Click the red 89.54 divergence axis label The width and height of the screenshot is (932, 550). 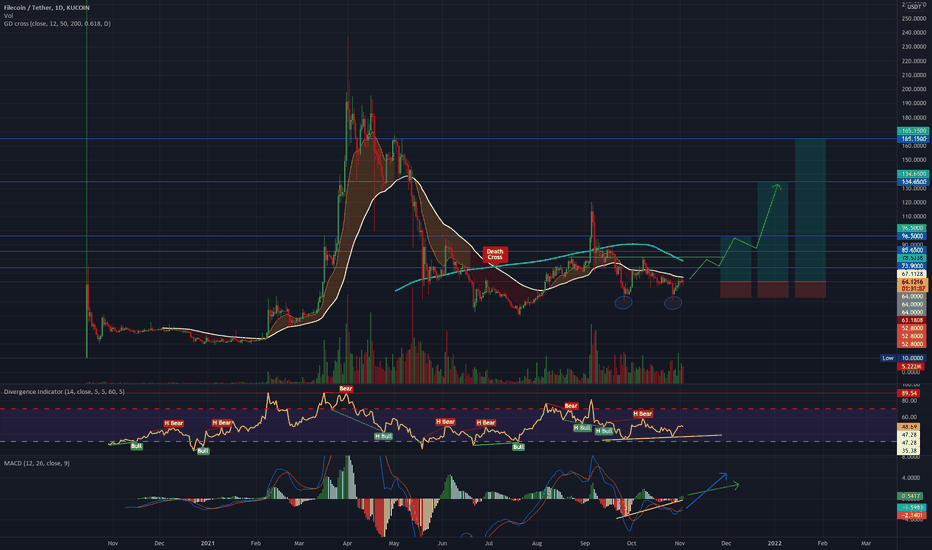click(x=909, y=393)
